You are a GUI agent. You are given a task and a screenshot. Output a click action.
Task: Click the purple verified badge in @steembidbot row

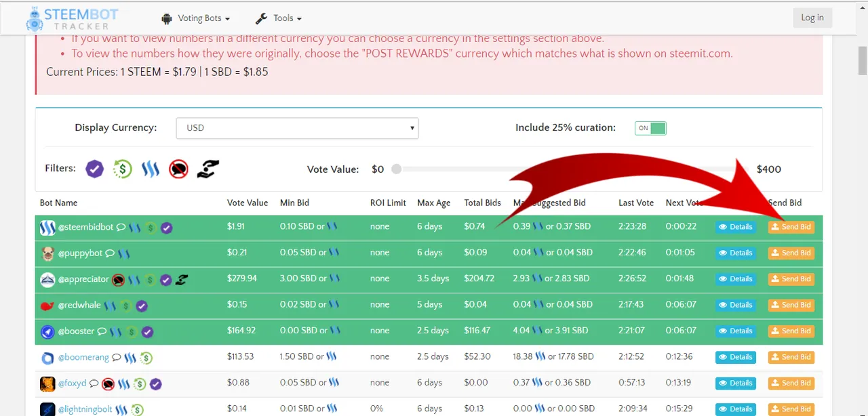point(167,228)
